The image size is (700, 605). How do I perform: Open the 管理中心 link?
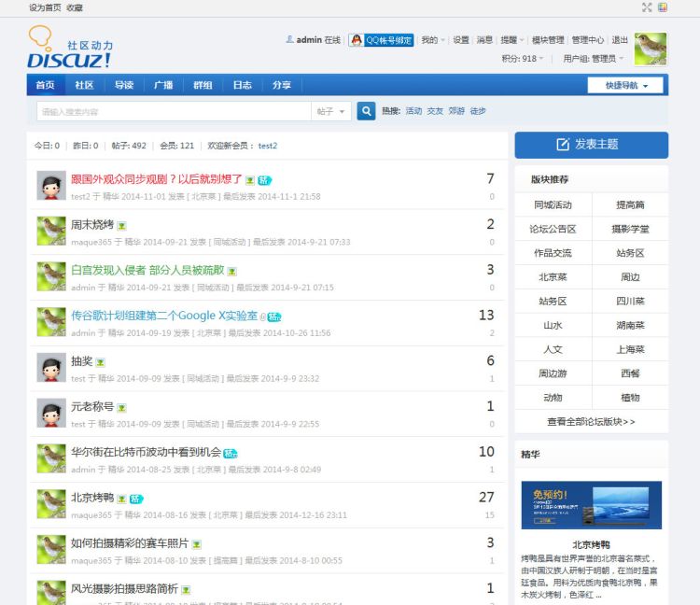587,40
